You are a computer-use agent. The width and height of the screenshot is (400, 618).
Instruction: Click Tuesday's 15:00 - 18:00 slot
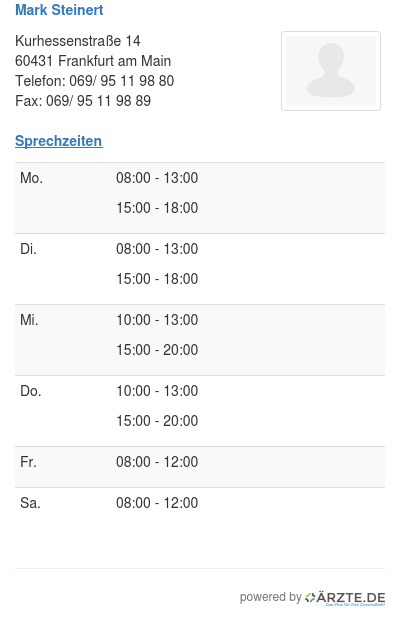pos(157,279)
